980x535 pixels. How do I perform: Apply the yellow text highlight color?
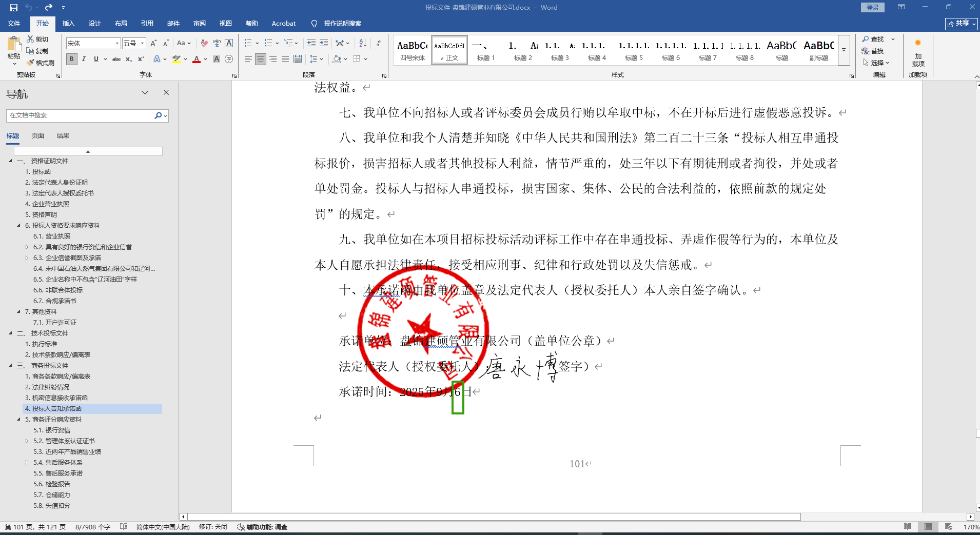[177, 59]
